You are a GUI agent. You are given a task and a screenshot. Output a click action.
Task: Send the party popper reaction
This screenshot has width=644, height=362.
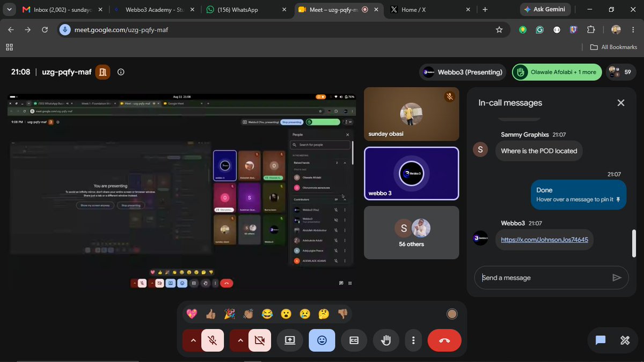(x=229, y=314)
